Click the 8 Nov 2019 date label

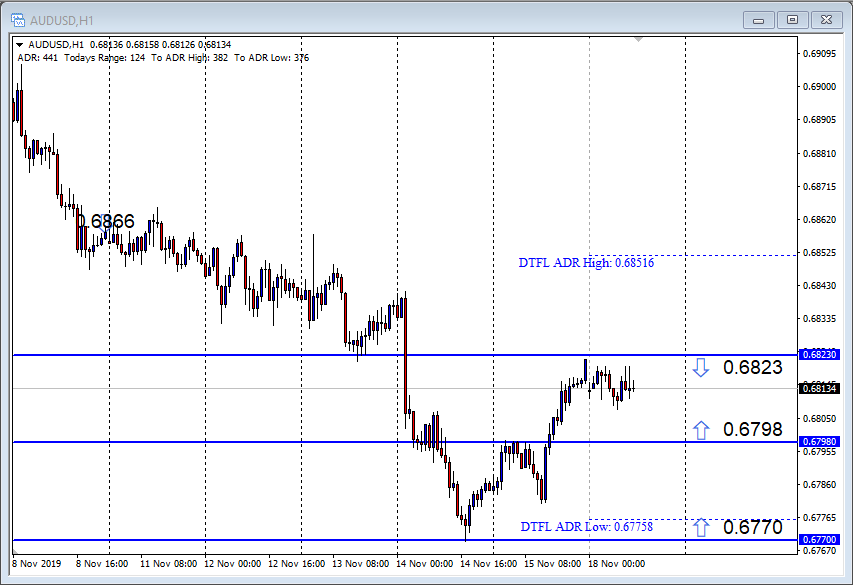click(x=36, y=564)
